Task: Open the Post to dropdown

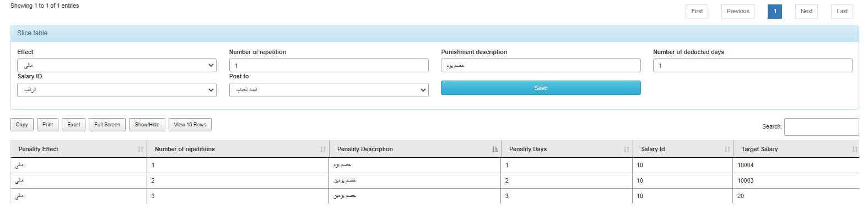Action: point(329,90)
